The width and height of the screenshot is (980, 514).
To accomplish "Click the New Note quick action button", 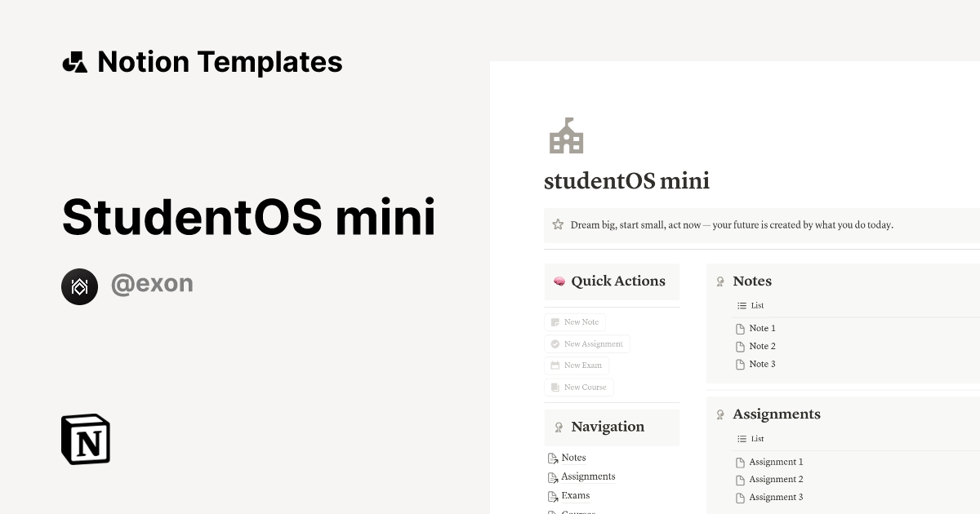I will [x=575, y=321].
